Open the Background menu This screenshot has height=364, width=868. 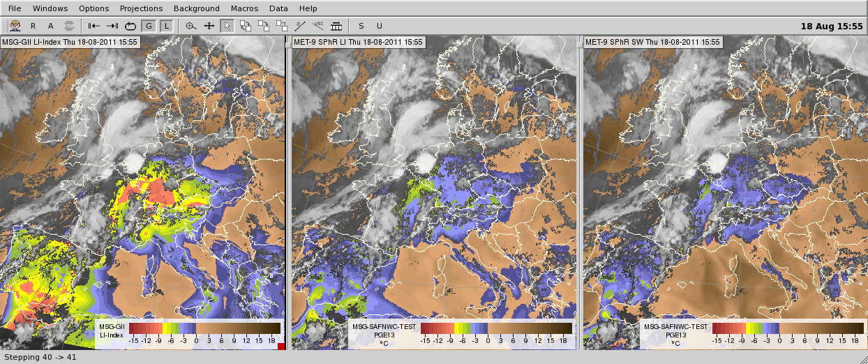click(196, 8)
